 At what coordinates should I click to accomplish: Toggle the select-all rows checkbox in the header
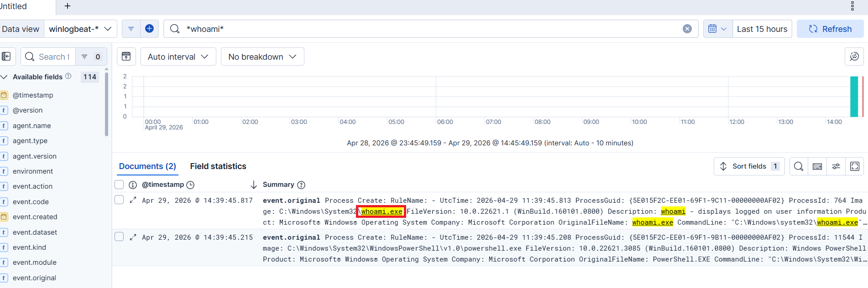(x=119, y=185)
